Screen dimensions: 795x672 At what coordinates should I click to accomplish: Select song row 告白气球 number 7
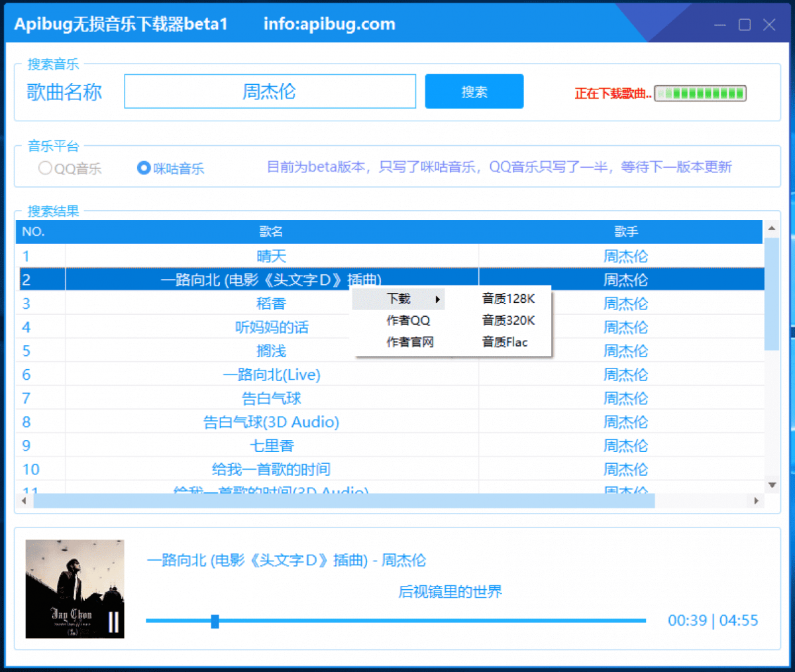(x=390, y=398)
